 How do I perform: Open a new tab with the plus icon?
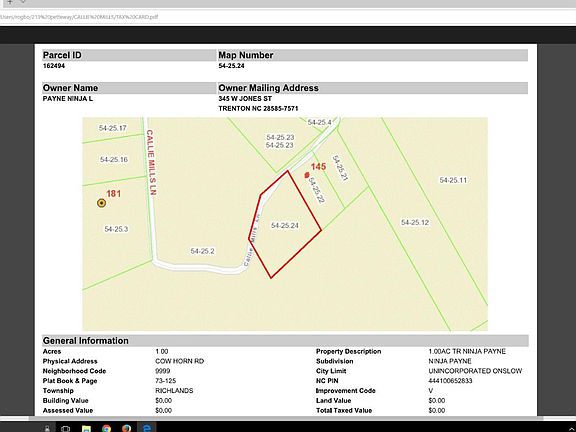point(10,1)
